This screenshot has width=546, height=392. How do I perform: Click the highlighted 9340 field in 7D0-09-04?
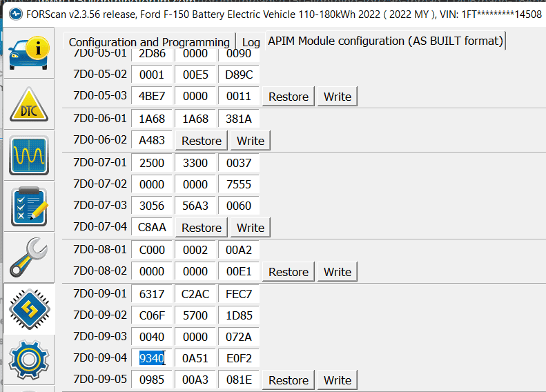click(x=152, y=359)
